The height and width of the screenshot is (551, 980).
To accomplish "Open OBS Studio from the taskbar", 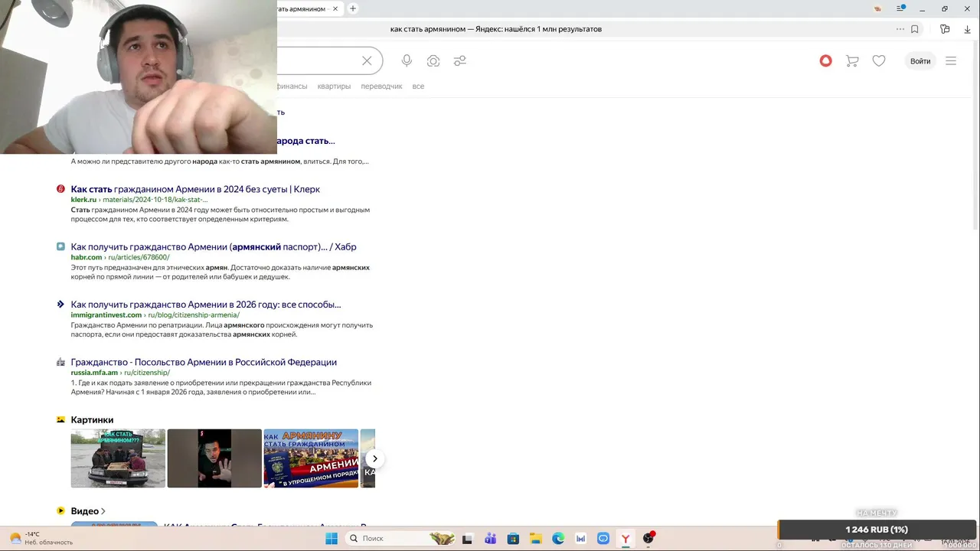I will click(648, 539).
